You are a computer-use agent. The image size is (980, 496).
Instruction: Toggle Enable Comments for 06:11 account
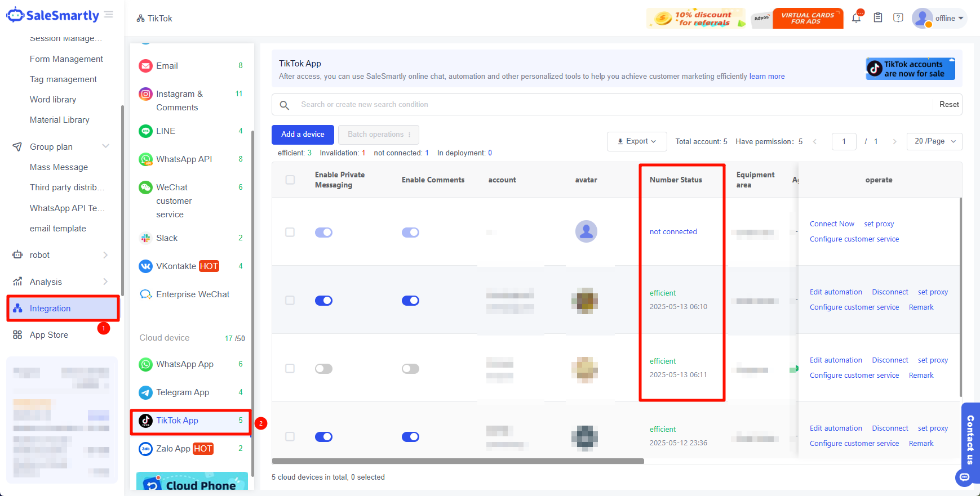[x=410, y=369]
